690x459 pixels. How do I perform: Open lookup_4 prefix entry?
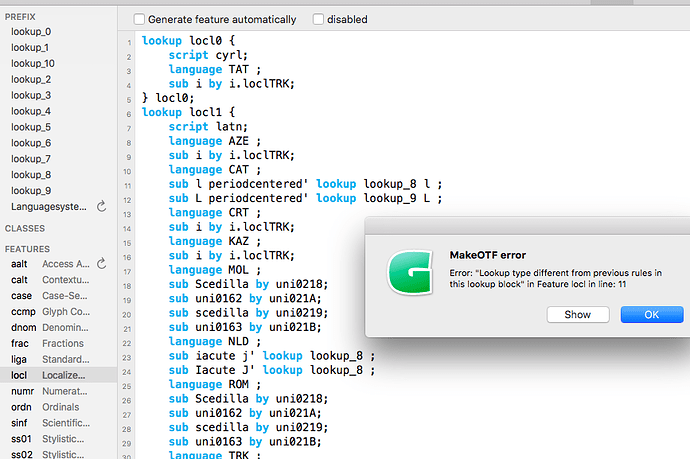coord(31,111)
